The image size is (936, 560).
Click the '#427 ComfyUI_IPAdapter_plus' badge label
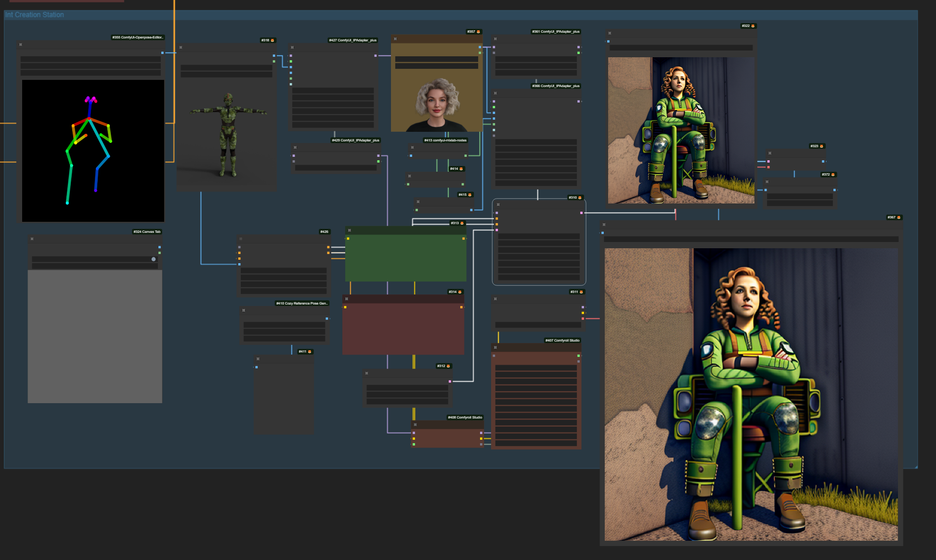click(352, 40)
